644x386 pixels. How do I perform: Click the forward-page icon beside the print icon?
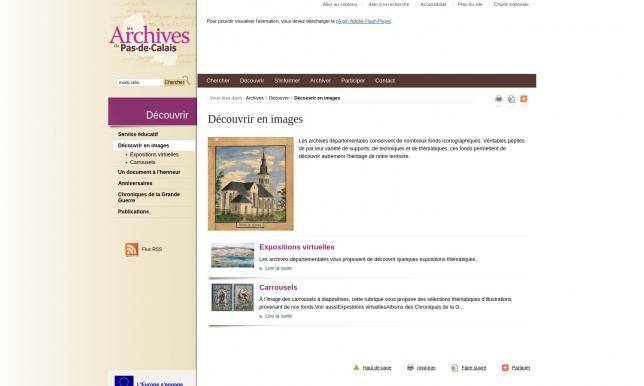pos(511,99)
